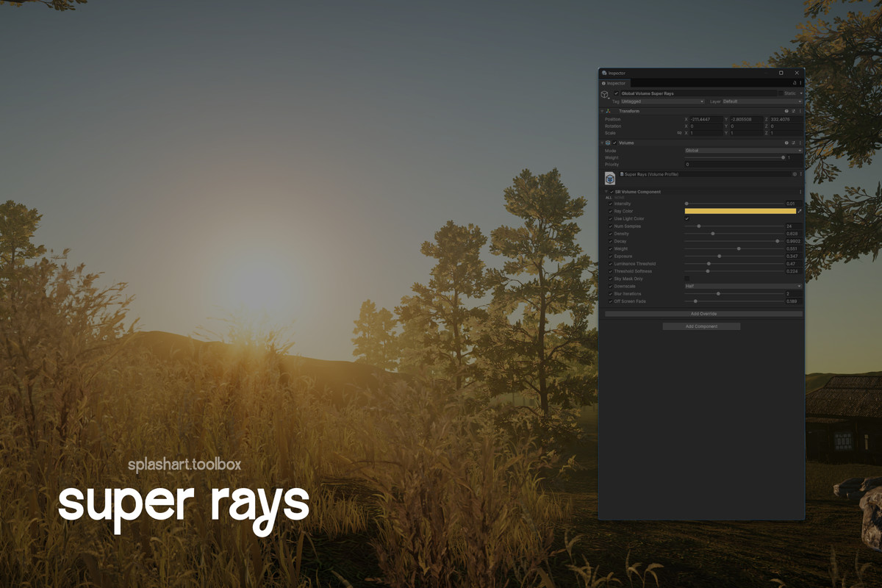Collapse the SR Volume Component foldout

(606, 192)
